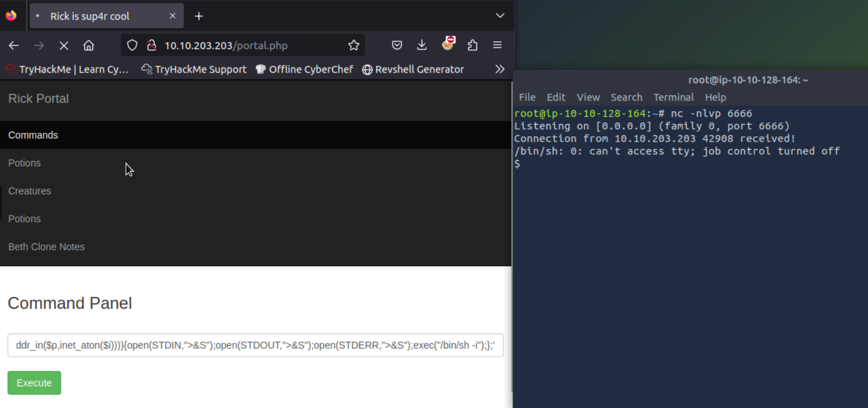Open the terminal Terminal menu

tap(673, 97)
